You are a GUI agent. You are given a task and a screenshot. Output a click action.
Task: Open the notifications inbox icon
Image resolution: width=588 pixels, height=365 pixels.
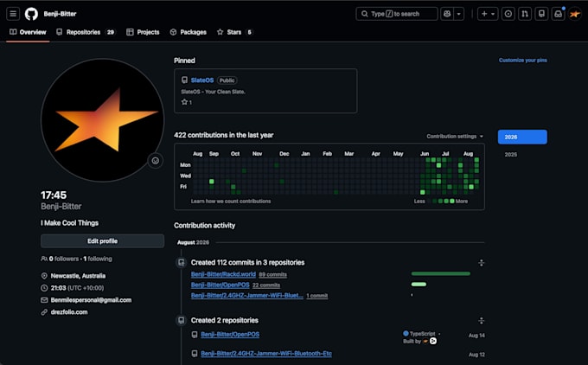(558, 14)
